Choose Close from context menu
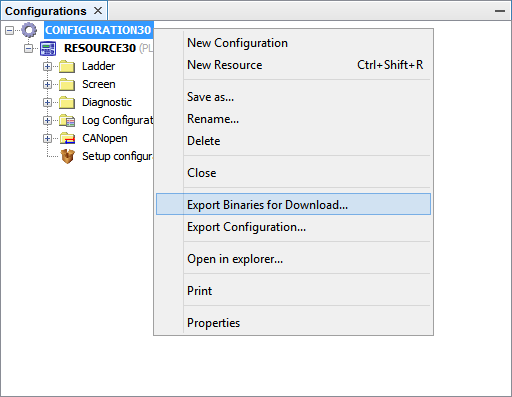The width and height of the screenshot is (512, 397). pos(293,173)
